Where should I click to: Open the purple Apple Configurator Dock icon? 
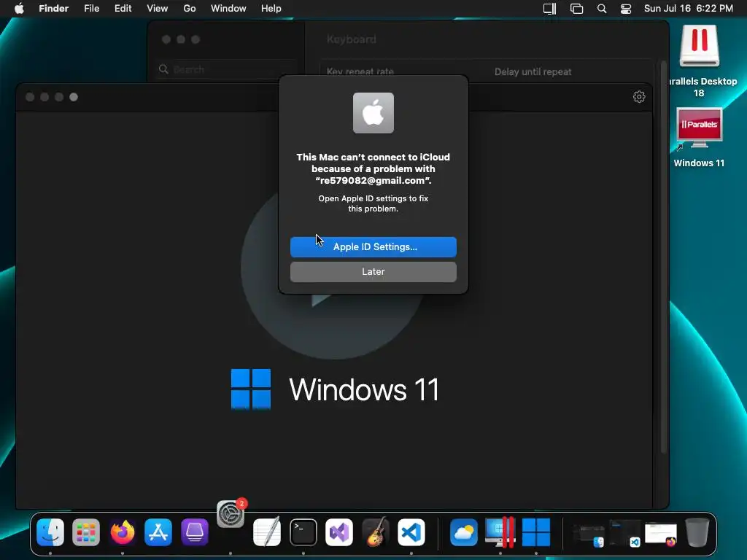coord(194,532)
